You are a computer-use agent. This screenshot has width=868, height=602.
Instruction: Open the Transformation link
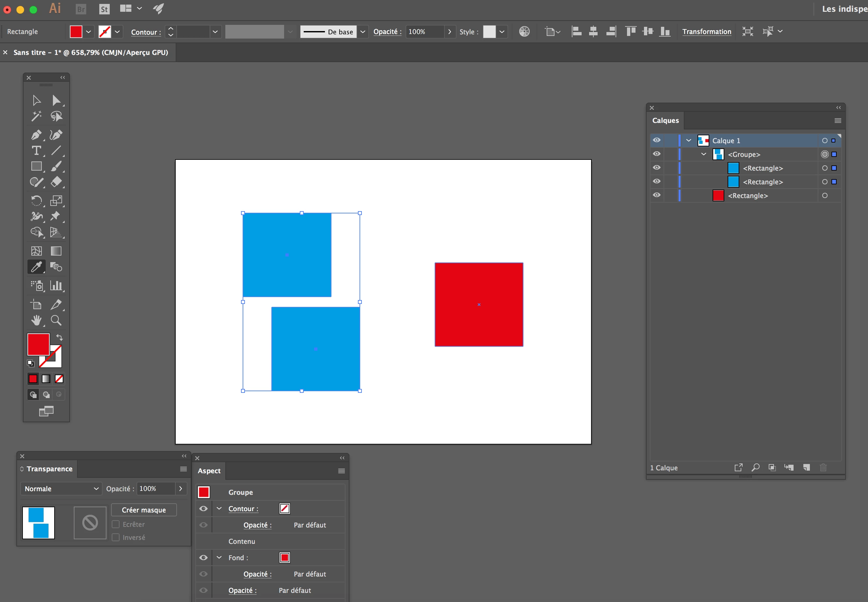[x=706, y=32]
